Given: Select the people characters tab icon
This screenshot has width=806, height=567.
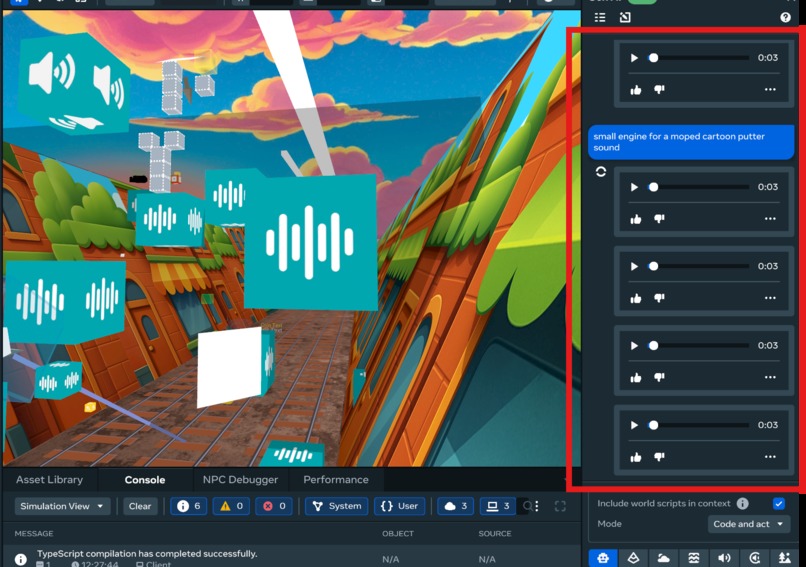Looking at the screenshot, I should (x=784, y=558).
